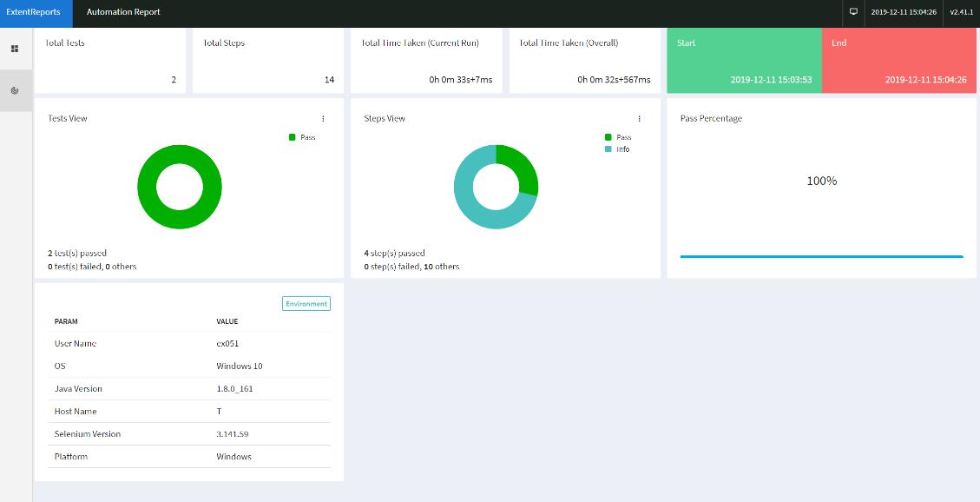Viewport: 980px width, 502px height.
Task: Click the monitor icon in top bar
Action: click(x=853, y=12)
